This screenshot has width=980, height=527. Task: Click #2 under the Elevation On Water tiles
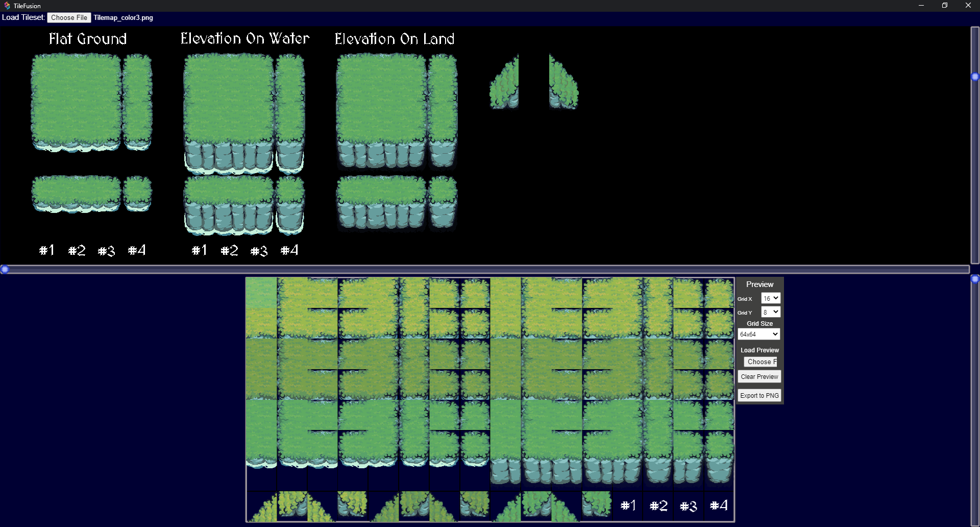click(230, 250)
